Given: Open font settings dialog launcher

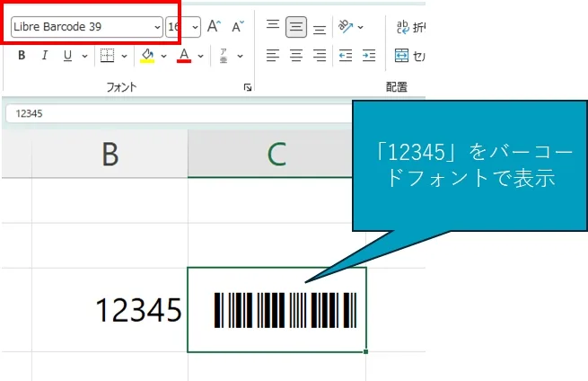Looking at the screenshot, I should pyautogui.click(x=247, y=87).
